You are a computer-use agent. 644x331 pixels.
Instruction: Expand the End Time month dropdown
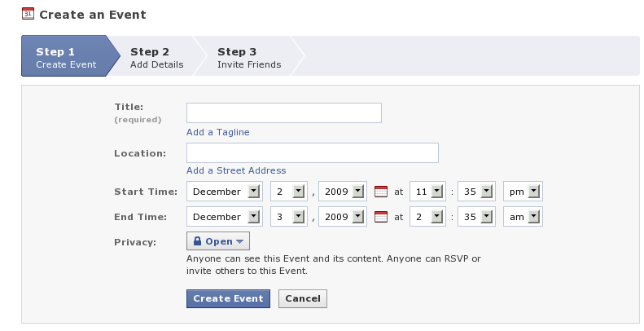click(x=225, y=217)
